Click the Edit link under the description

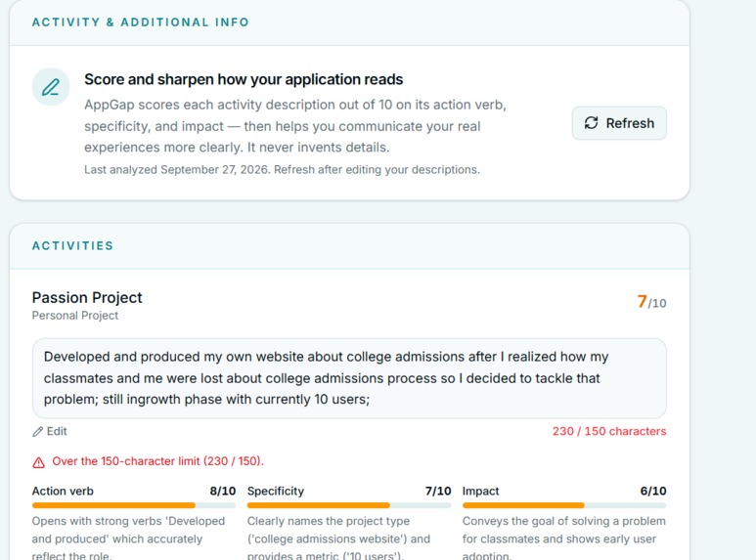pyautogui.click(x=50, y=431)
